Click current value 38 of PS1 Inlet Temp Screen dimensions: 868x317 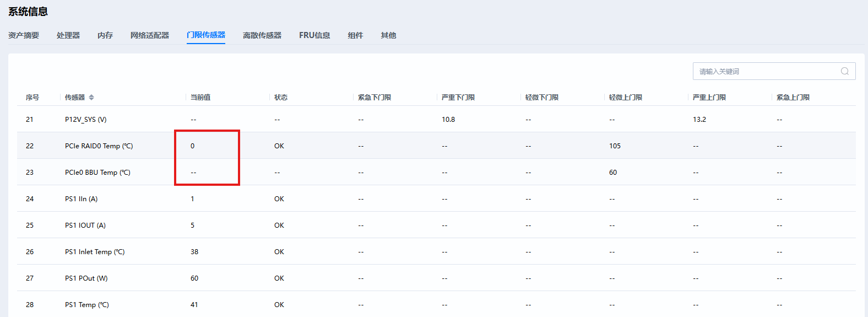(x=194, y=251)
